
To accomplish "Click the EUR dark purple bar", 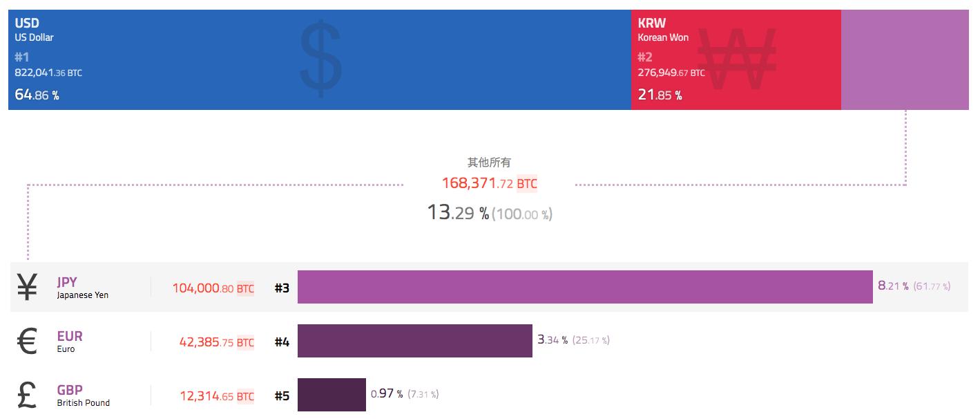I will coord(414,341).
